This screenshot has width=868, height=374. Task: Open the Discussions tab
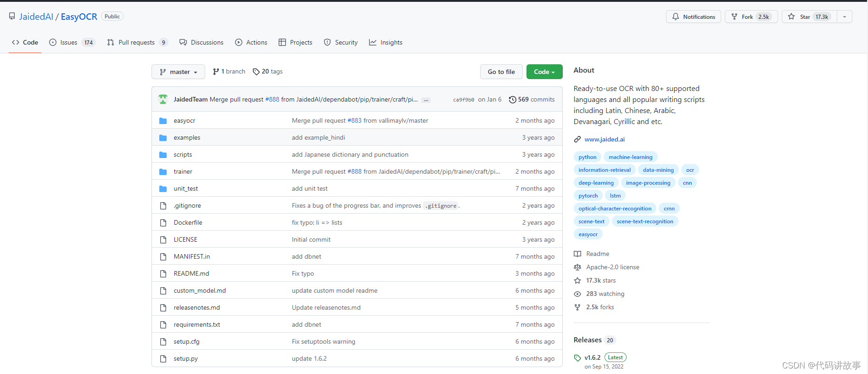pyautogui.click(x=202, y=42)
